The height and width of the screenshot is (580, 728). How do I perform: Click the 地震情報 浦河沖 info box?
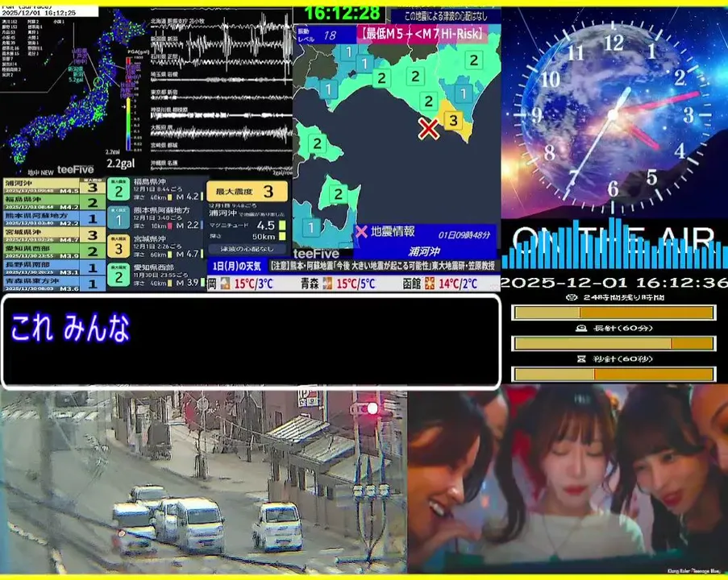[x=425, y=240]
